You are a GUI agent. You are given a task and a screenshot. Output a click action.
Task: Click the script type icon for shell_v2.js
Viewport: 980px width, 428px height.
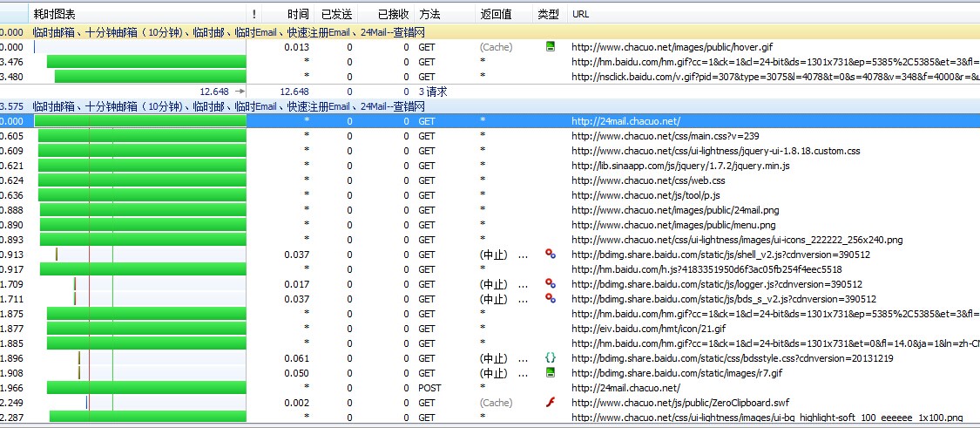click(550, 255)
